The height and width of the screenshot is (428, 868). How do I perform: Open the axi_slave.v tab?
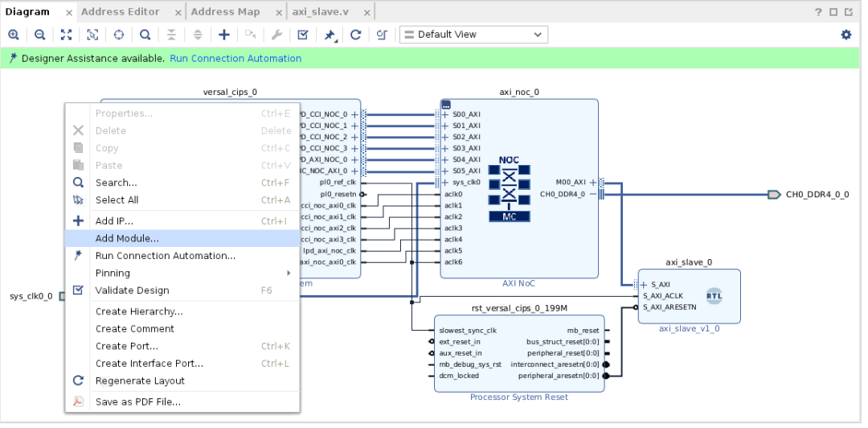tap(320, 12)
